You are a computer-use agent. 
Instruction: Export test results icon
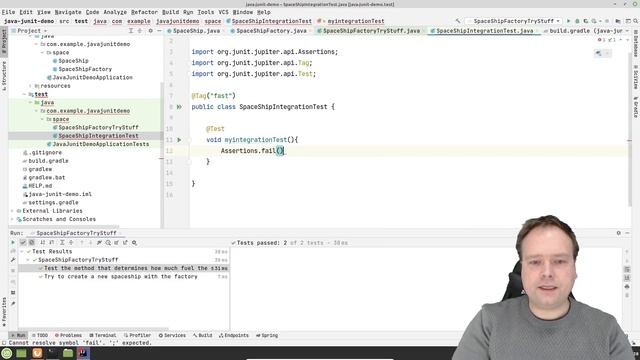125,242
